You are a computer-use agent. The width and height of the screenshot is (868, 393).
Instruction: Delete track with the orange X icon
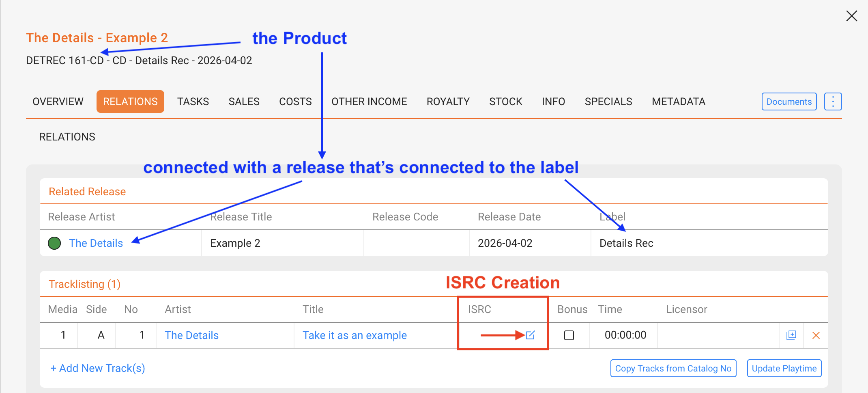pyautogui.click(x=816, y=335)
